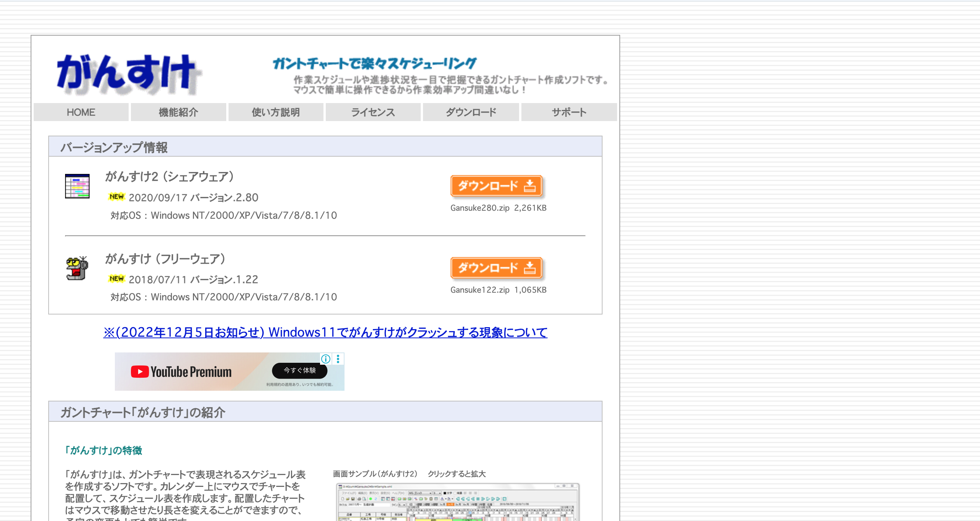Open the ダウンロード navigation tab
This screenshot has width=980, height=521.
pos(471,112)
